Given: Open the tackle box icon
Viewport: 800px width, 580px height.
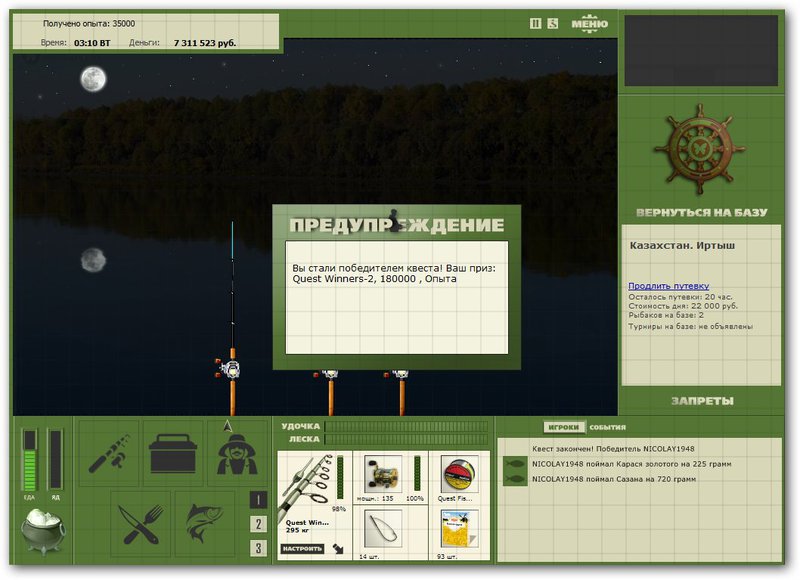Looking at the screenshot, I should pyautogui.click(x=173, y=454).
